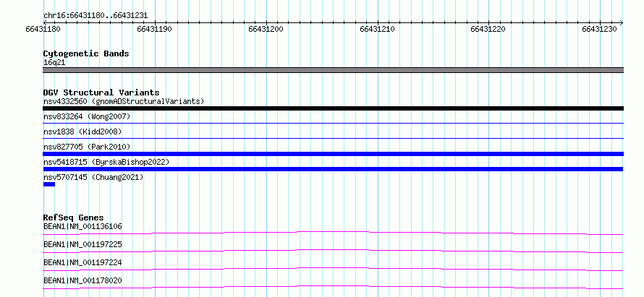
Task: Open the BEAN1|NM_001136106 transcript label
Action: (x=82, y=226)
